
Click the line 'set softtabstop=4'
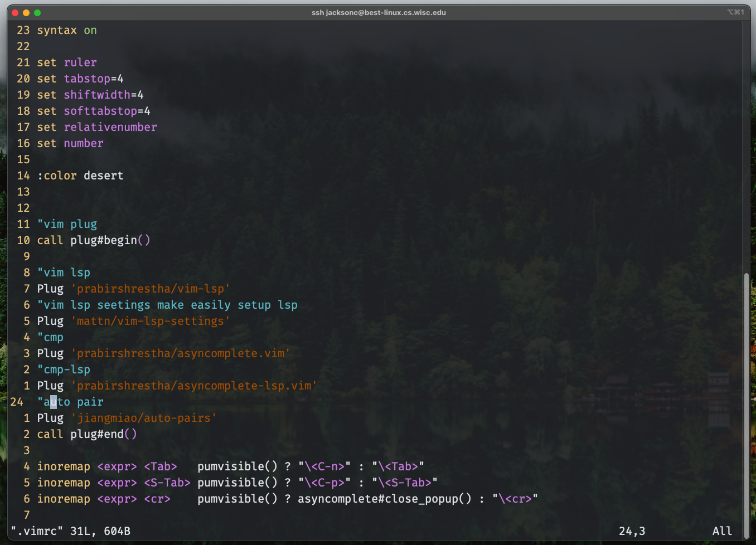tap(94, 111)
